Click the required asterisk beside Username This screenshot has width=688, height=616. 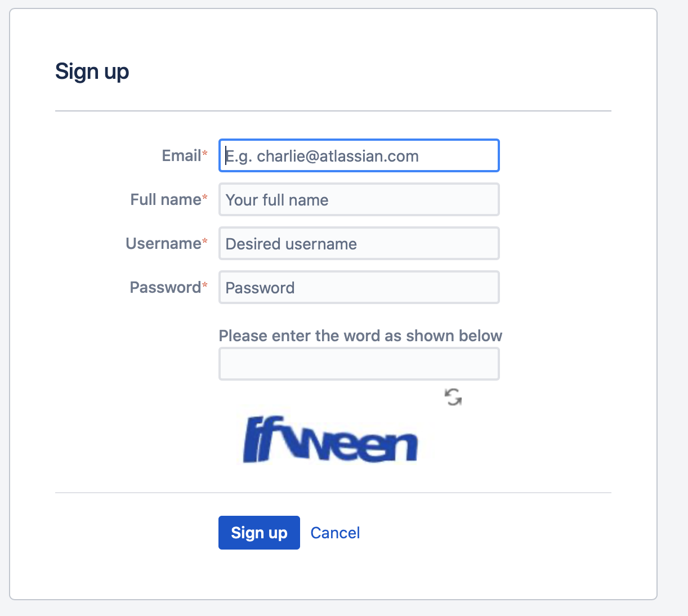[205, 242]
